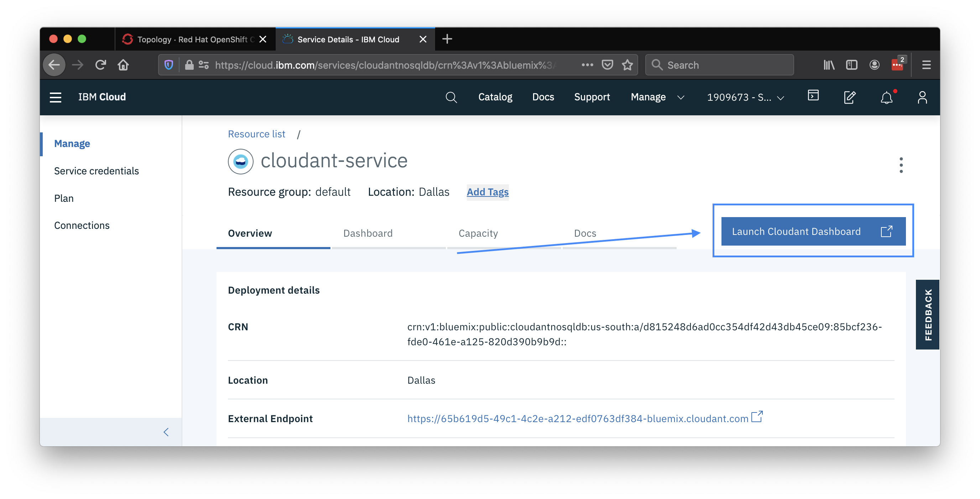The width and height of the screenshot is (980, 499).
Task: Click the browser home icon
Action: coord(123,65)
